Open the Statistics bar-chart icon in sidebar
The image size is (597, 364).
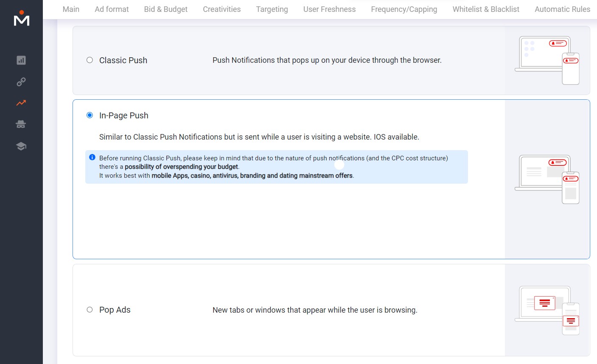[21, 60]
